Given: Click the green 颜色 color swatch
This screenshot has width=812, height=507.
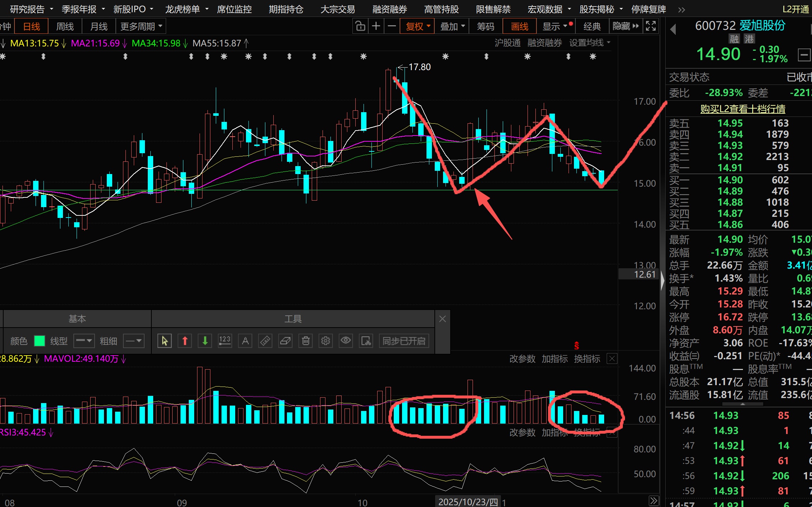Looking at the screenshot, I should pyautogui.click(x=39, y=341).
